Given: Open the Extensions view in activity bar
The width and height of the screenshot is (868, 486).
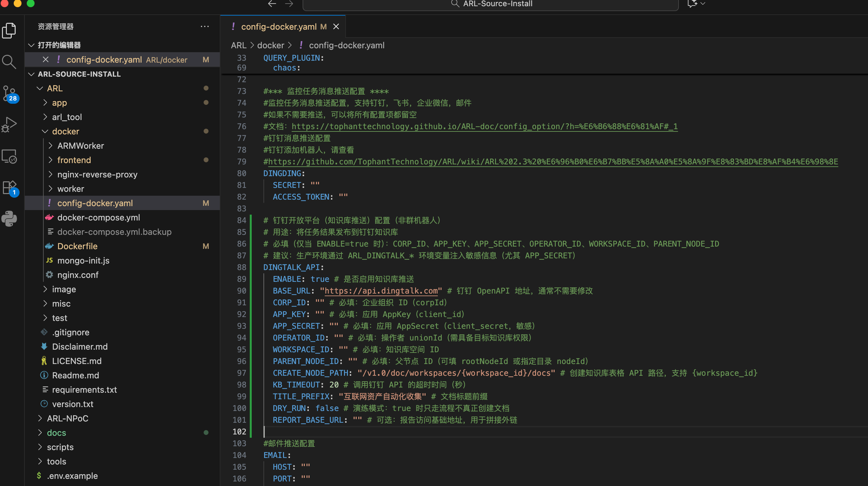Looking at the screenshot, I should pos(9,188).
